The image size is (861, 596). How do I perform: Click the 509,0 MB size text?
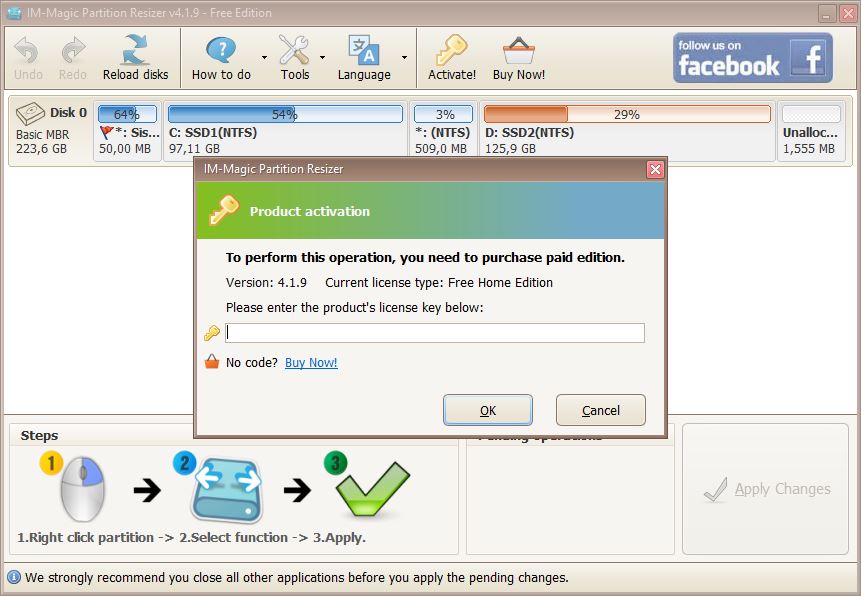[441, 149]
